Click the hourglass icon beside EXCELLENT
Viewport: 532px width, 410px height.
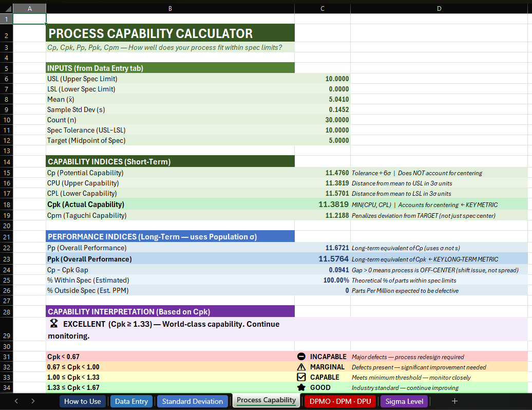pyautogui.click(x=53, y=323)
